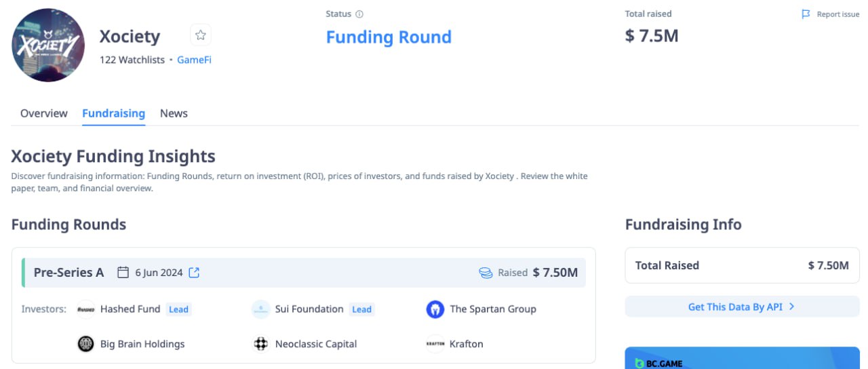Open the GameFi category link
The height and width of the screenshot is (369, 868).
pyautogui.click(x=194, y=60)
